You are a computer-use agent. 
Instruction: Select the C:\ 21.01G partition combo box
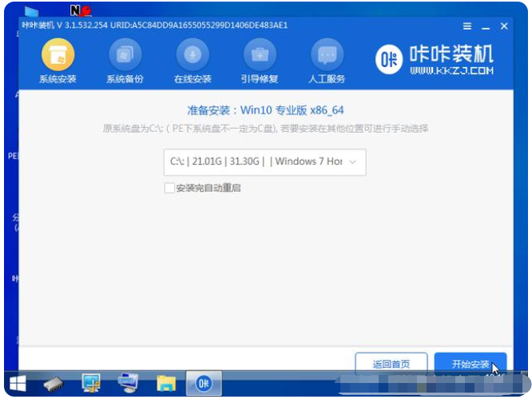point(256,162)
